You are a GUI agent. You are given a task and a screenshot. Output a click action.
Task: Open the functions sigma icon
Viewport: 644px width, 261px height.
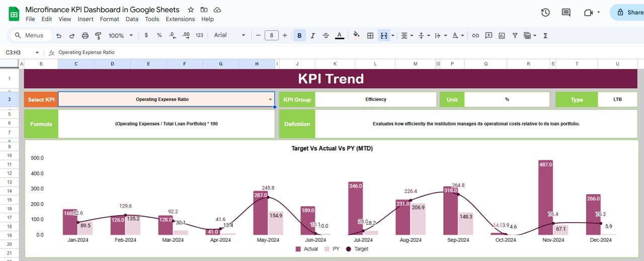[x=545, y=35]
